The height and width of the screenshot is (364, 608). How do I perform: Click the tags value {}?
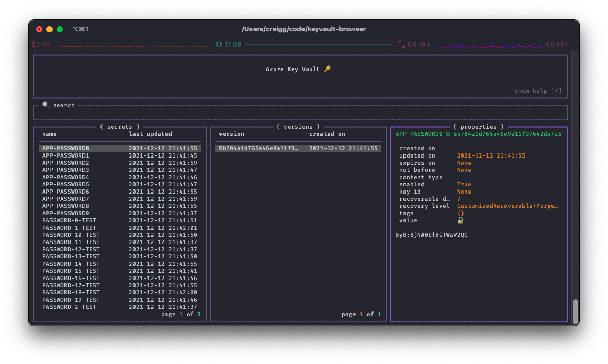pos(460,213)
